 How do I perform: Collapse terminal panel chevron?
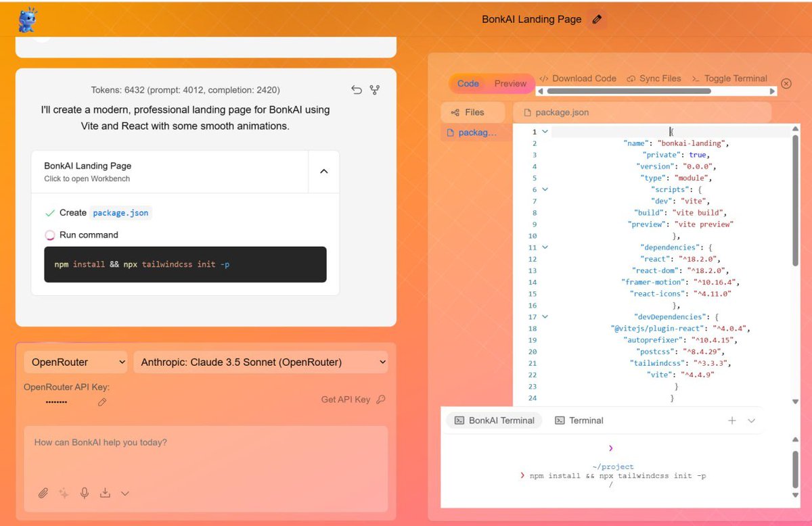(751, 421)
